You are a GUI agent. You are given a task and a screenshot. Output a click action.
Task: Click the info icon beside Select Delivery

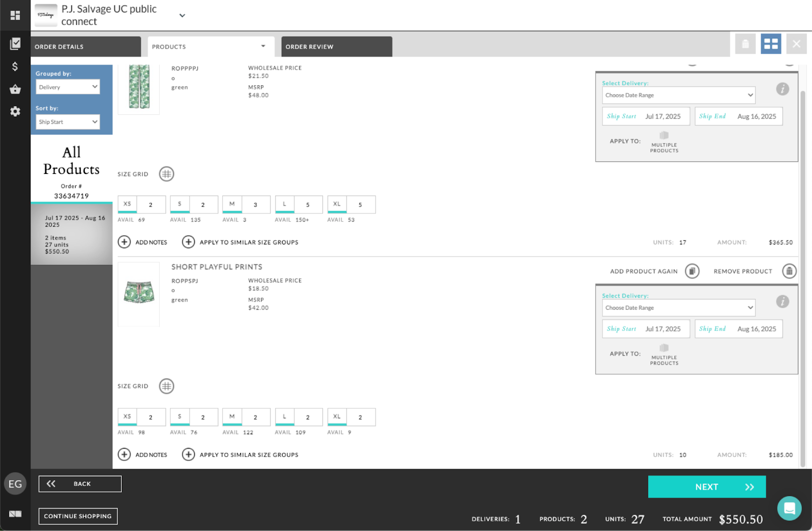[x=783, y=89]
